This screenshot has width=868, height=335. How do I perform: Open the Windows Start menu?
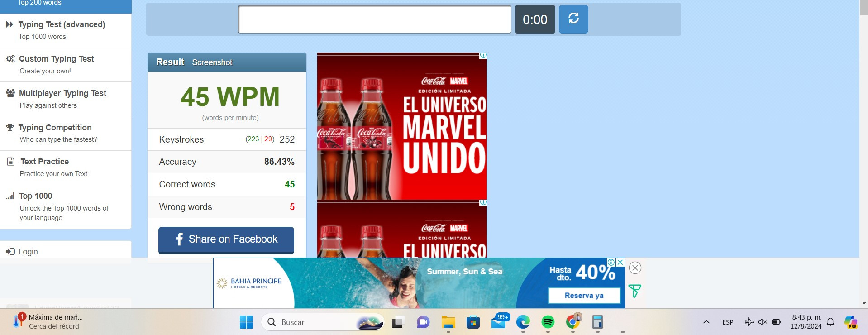pyautogui.click(x=246, y=322)
